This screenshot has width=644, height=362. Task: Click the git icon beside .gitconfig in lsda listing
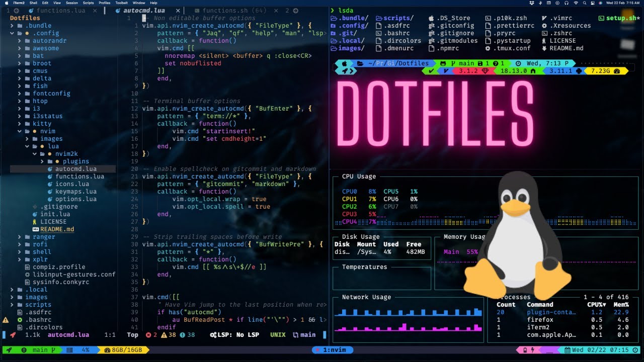click(x=432, y=26)
